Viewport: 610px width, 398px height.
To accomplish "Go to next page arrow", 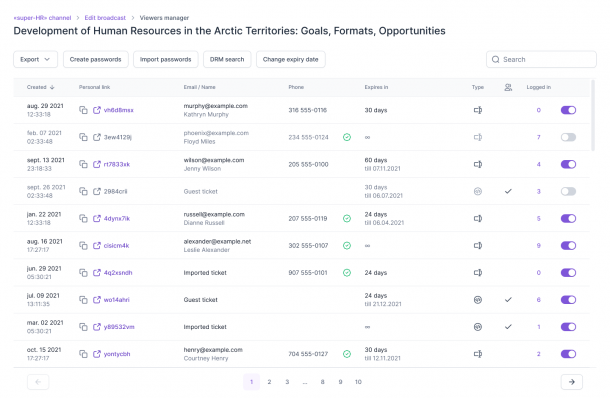I will (x=571, y=382).
